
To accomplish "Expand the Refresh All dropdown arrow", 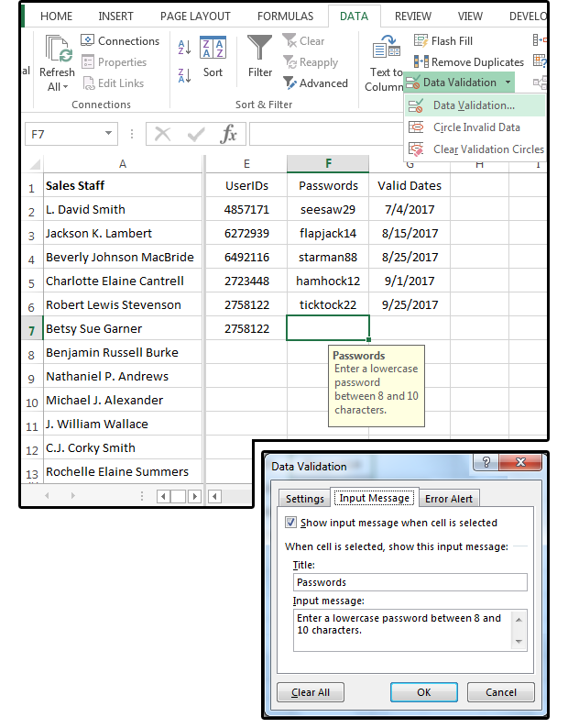I will [65, 87].
